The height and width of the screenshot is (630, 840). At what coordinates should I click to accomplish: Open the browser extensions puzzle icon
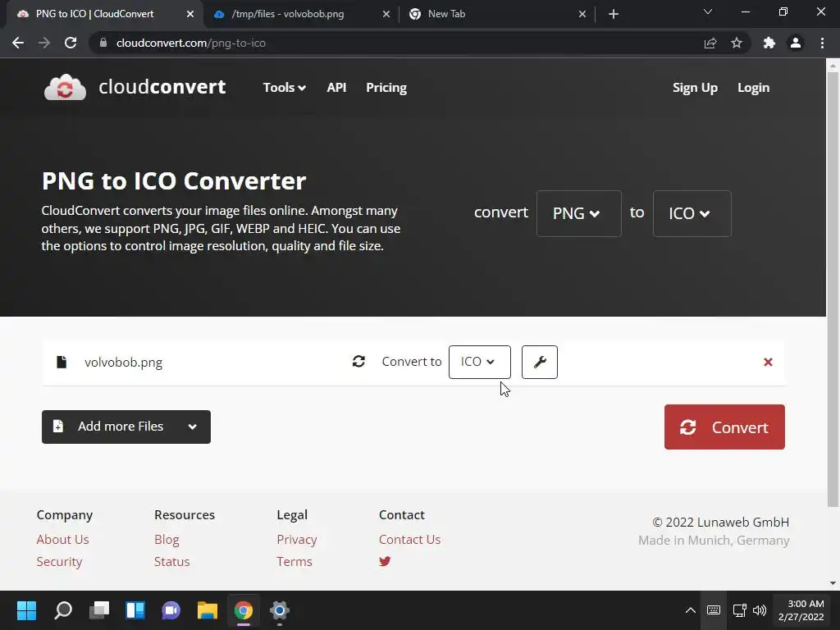click(x=769, y=43)
